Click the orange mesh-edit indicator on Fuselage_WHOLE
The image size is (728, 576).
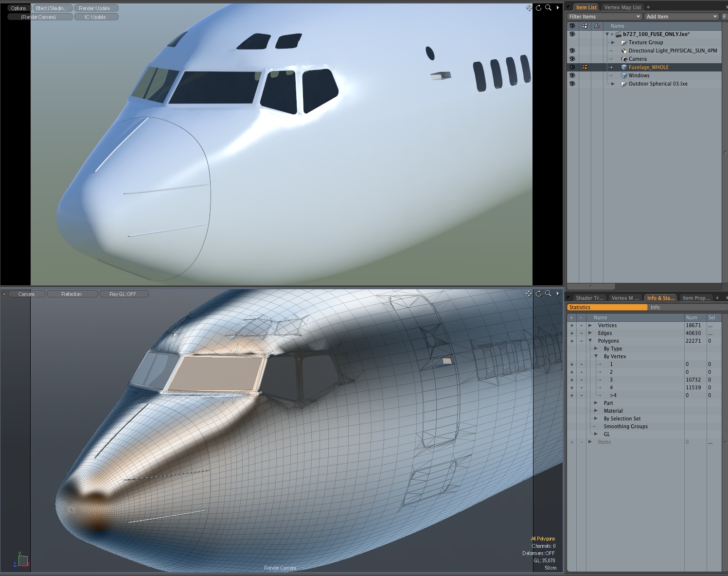[585, 68]
